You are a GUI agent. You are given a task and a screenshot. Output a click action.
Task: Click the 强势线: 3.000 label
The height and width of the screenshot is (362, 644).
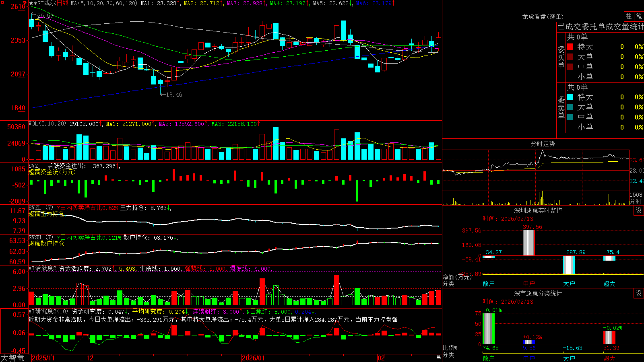[x=206, y=269]
